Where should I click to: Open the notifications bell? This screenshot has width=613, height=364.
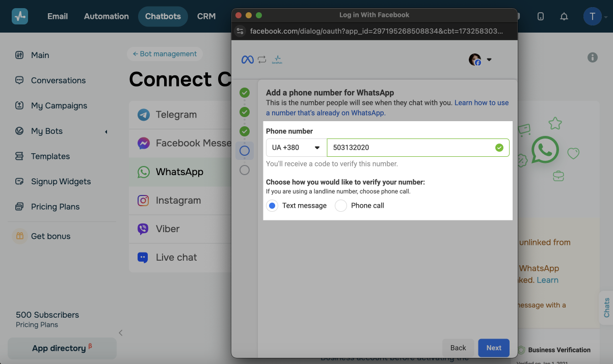pyautogui.click(x=564, y=16)
